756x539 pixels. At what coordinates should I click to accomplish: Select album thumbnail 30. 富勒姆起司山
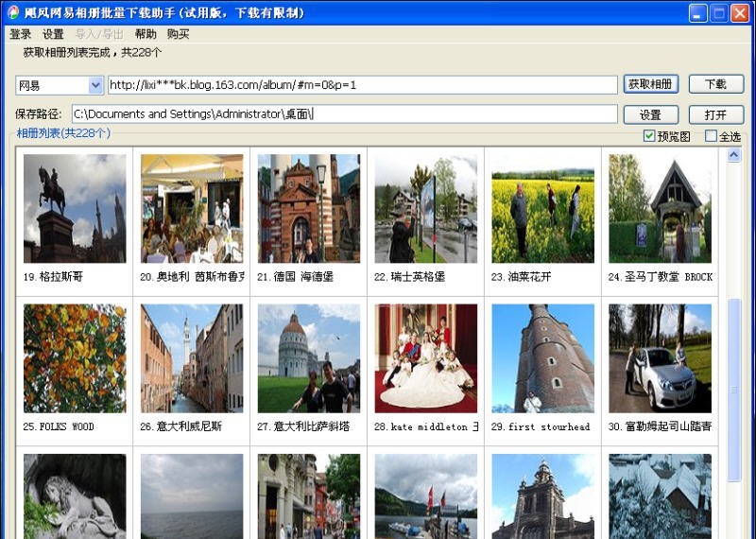660,358
